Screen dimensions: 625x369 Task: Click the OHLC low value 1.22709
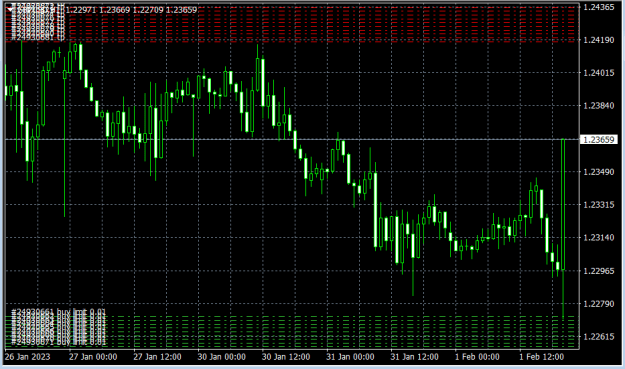pos(148,10)
